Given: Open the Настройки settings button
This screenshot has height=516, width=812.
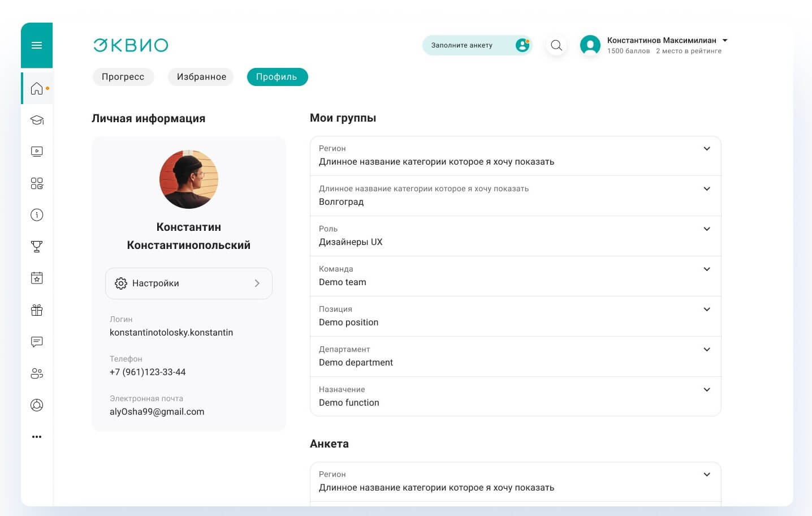Looking at the screenshot, I should pyautogui.click(x=188, y=283).
